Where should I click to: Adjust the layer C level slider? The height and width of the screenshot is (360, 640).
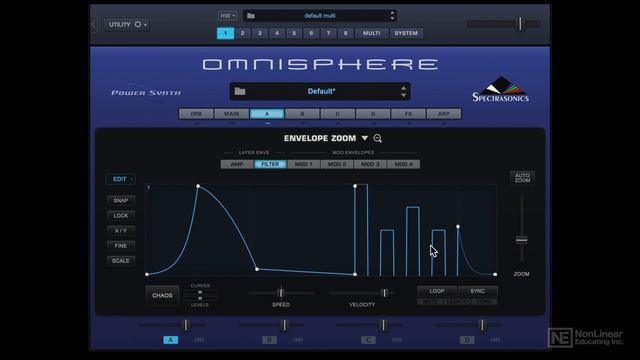coord(383,325)
